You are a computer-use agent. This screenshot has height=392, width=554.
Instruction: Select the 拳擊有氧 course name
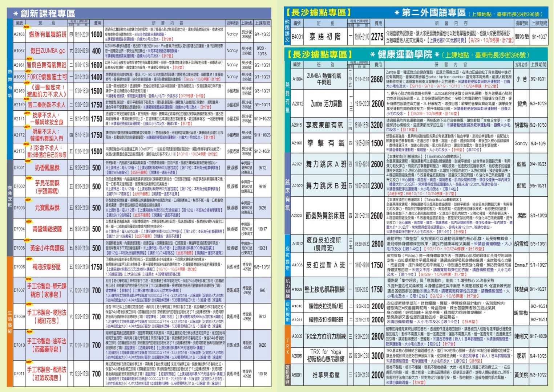[x=326, y=143]
